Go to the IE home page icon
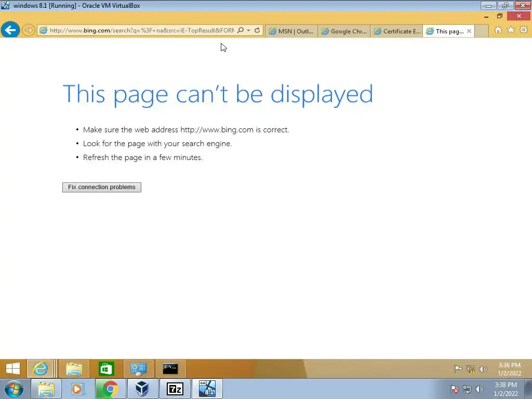 (x=498, y=30)
